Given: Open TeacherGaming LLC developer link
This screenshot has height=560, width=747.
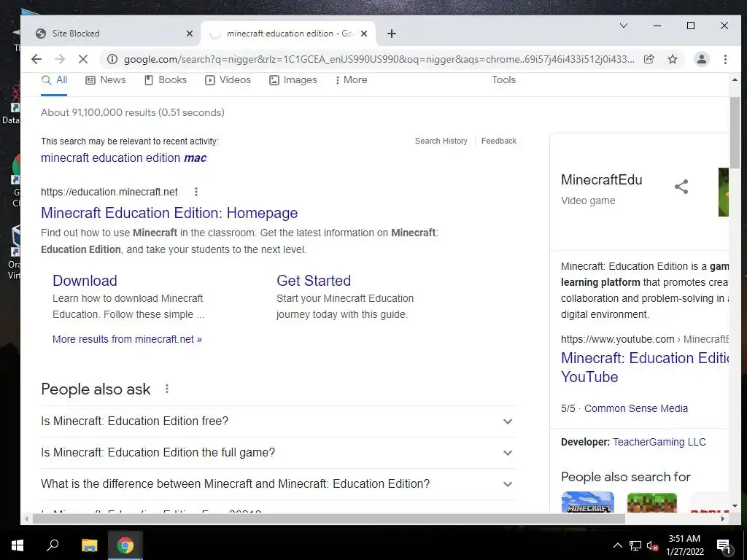Looking at the screenshot, I should [659, 442].
